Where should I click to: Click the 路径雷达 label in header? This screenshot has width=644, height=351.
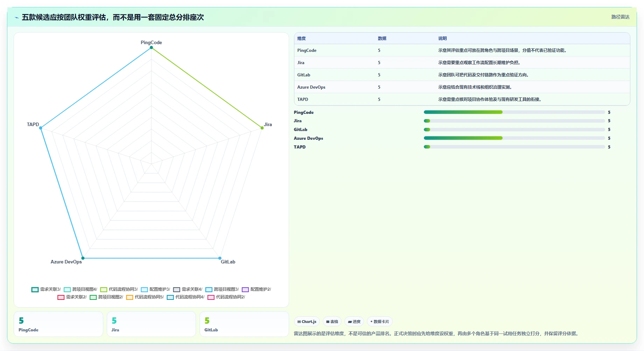point(620,17)
